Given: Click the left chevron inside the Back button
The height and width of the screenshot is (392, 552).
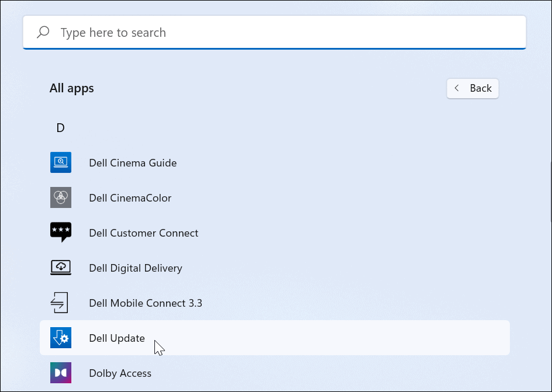Looking at the screenshot, I should (458, 88).
